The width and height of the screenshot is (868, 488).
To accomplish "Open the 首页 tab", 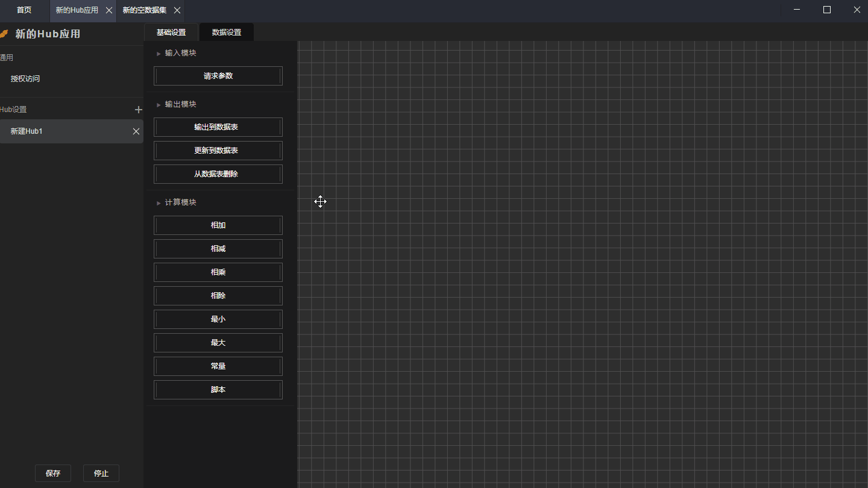I will point(24,10).
